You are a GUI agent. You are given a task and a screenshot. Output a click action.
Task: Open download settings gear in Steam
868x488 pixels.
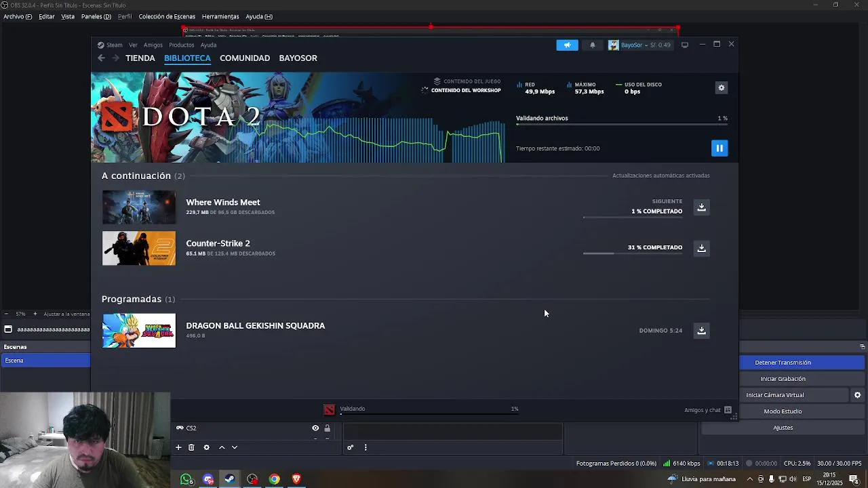tap(722, 87)
